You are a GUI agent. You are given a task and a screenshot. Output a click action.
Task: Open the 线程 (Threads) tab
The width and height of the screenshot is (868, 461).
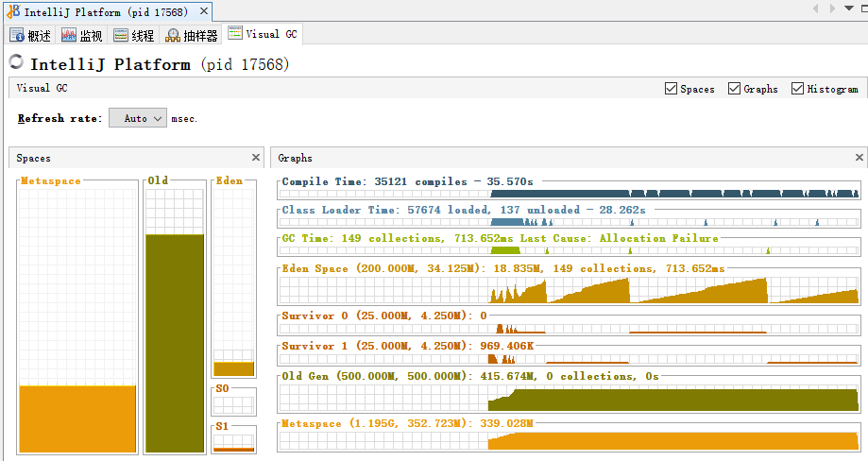[x=134, y=36]
